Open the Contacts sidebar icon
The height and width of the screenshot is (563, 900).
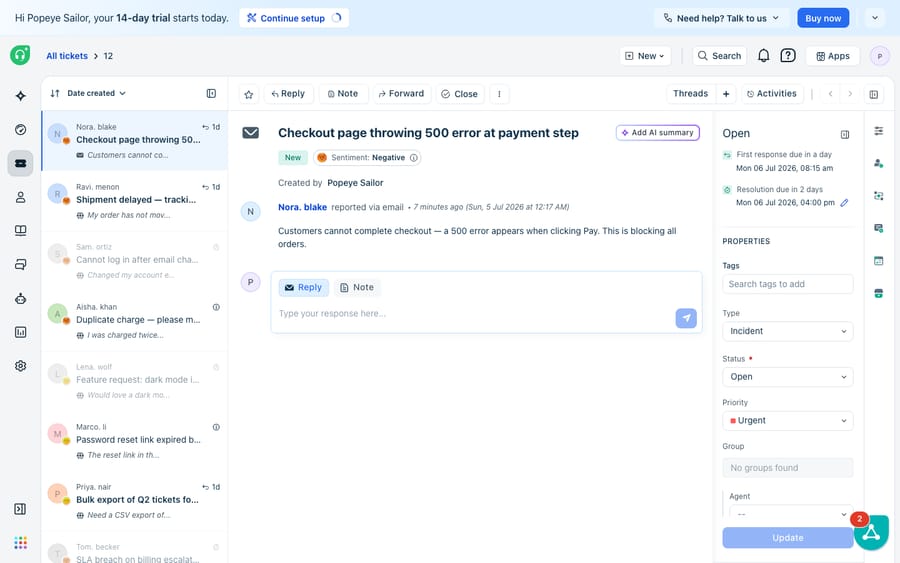tap(21, 197)
